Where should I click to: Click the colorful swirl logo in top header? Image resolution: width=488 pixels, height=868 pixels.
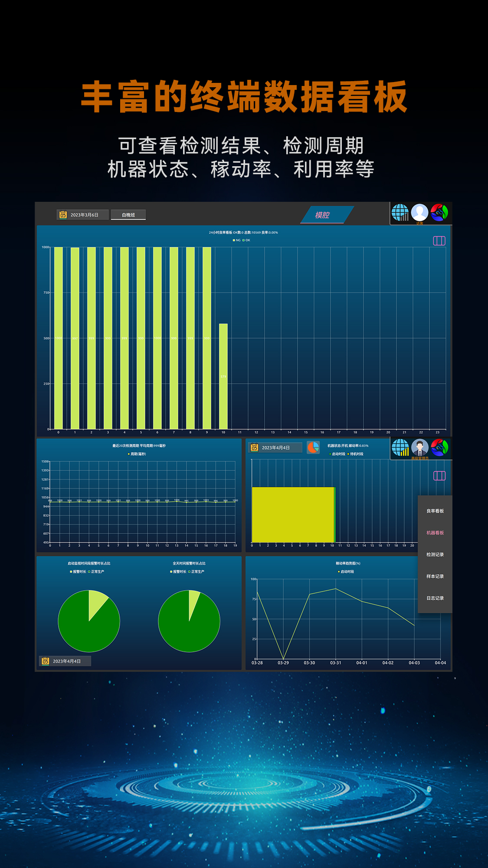tap(439, 213)
